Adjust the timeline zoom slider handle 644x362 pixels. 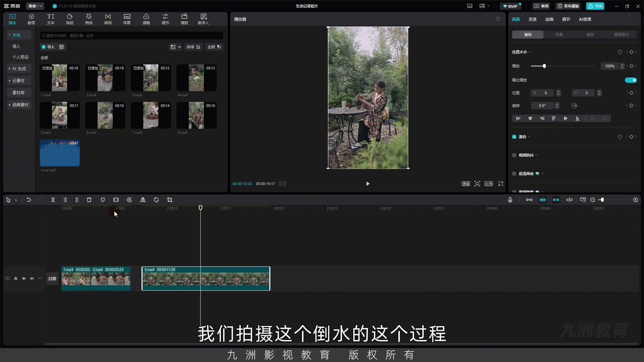point(602,200)
